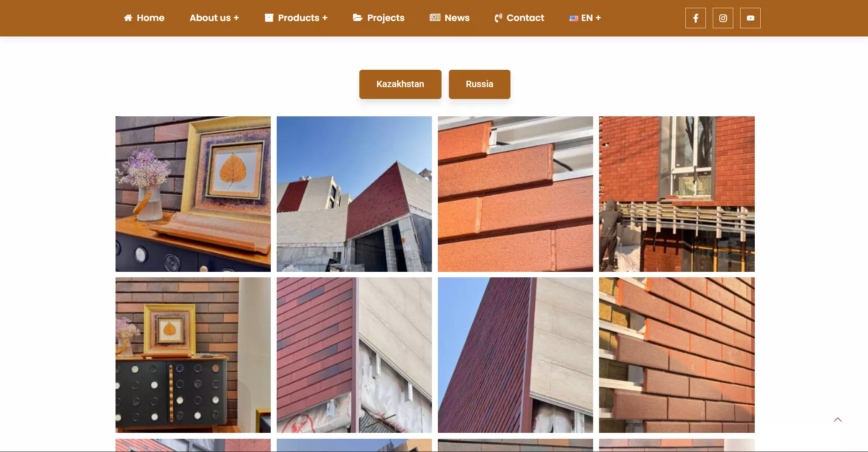This screenshot has height=452, width=868.
Task: Click the scroll-to-top arrow icon
Action: click(x=837, y=420)
